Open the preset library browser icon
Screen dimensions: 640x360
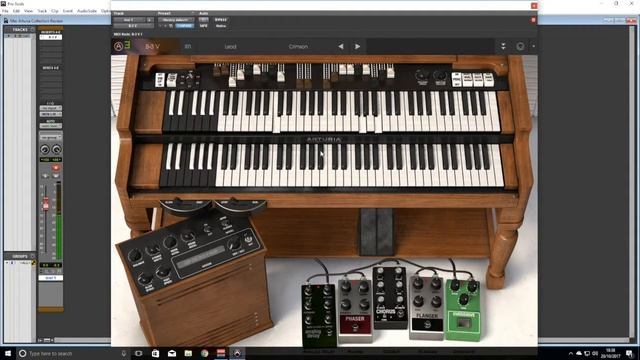coord(188,47)
